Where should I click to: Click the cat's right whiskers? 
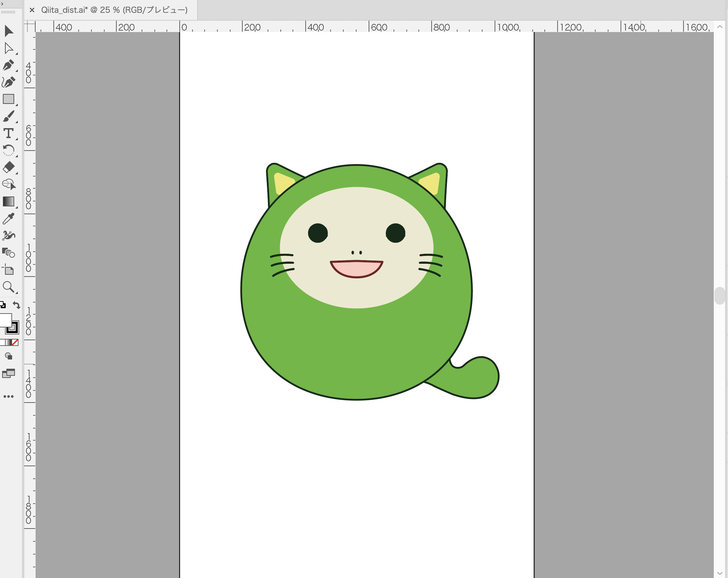pos(431,265)
